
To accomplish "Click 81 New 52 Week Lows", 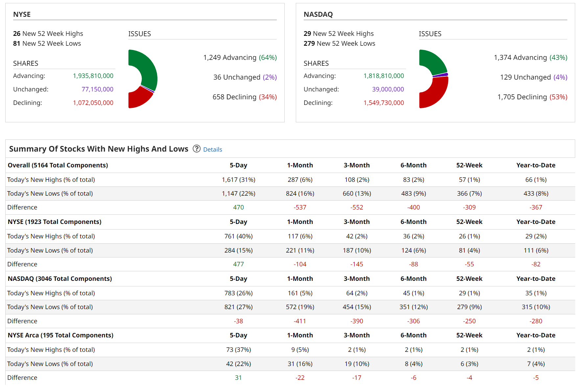I will pos(47,43).
